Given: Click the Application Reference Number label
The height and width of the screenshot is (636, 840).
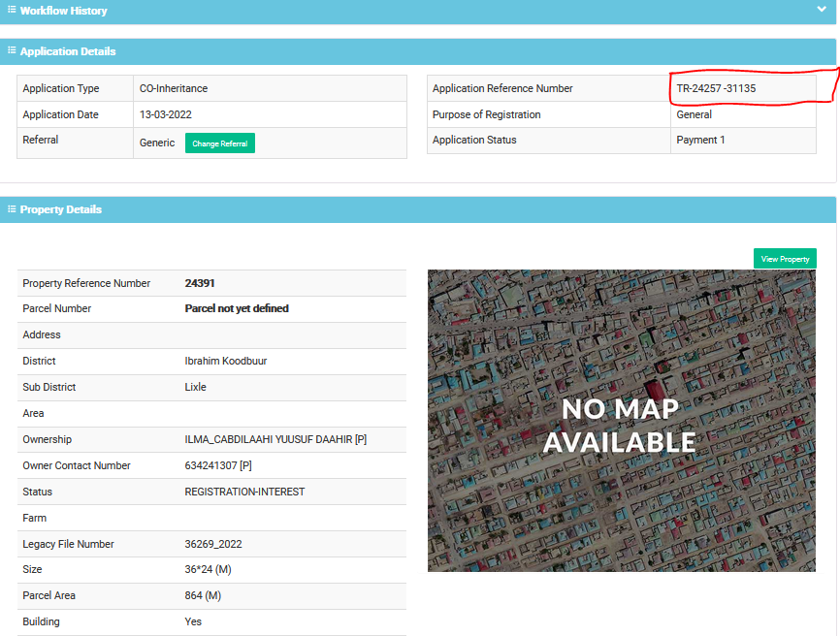Looking at the screenshot, I should (x=502, y=88).
